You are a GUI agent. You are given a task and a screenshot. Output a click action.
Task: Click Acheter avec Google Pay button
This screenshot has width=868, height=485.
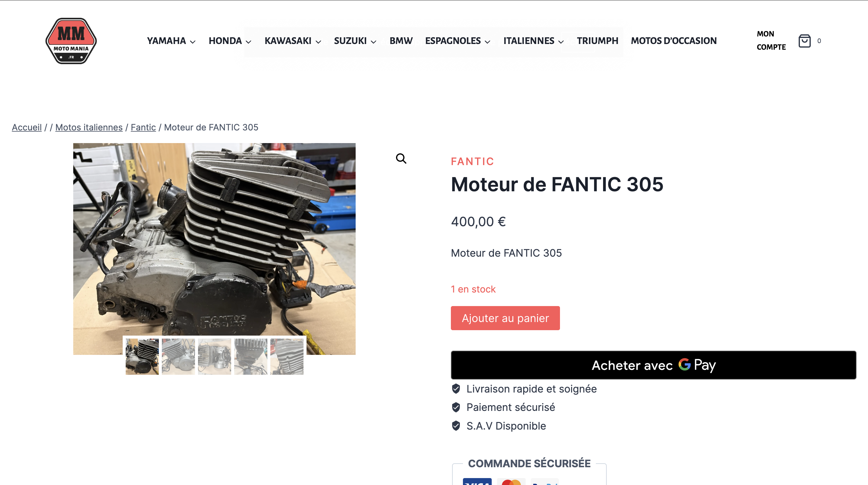tap(653, 365)
